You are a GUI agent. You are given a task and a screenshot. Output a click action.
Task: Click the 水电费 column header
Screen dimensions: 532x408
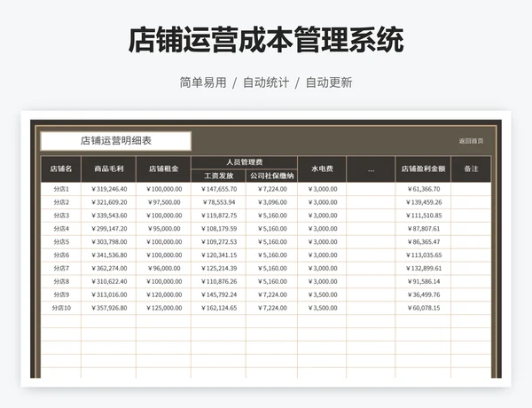click(x=322, y=169)
